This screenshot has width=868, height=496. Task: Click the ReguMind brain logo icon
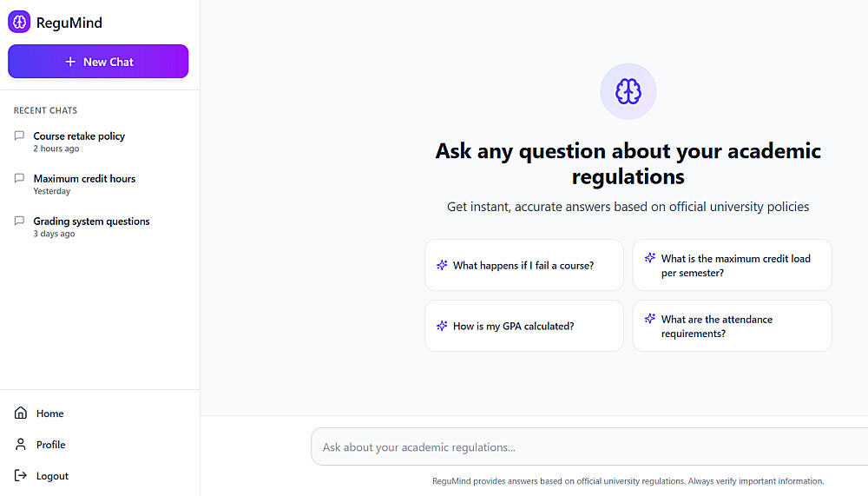point(19,23)
